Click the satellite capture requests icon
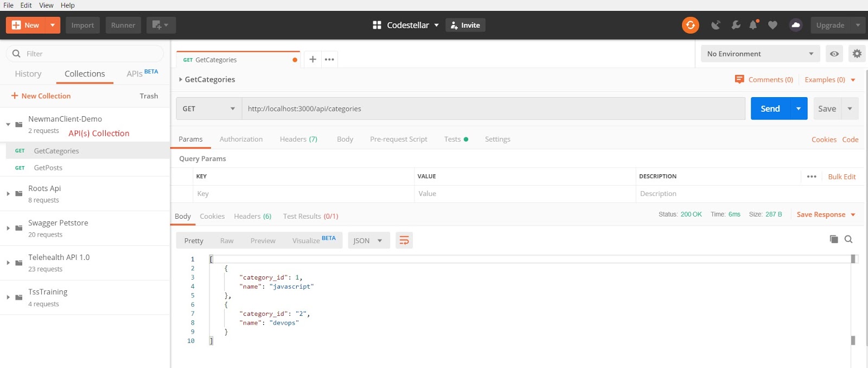The height and width of the screenshot is (368, 868). point(716,25)
